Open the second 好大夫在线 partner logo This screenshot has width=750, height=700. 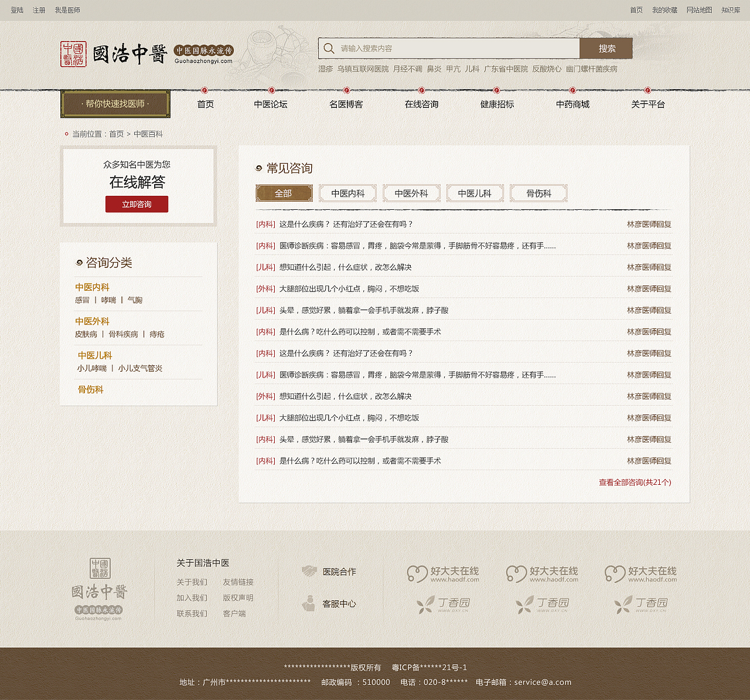[542, 574]
